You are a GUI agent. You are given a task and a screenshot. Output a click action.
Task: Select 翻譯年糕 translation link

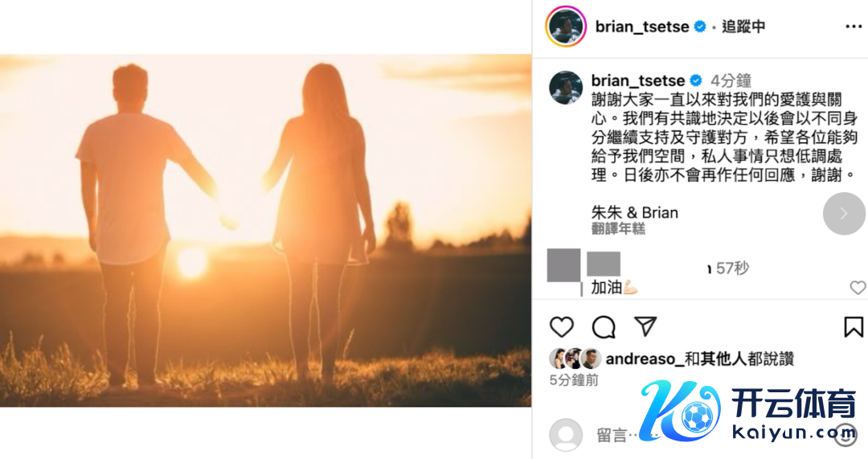(618, 228)
